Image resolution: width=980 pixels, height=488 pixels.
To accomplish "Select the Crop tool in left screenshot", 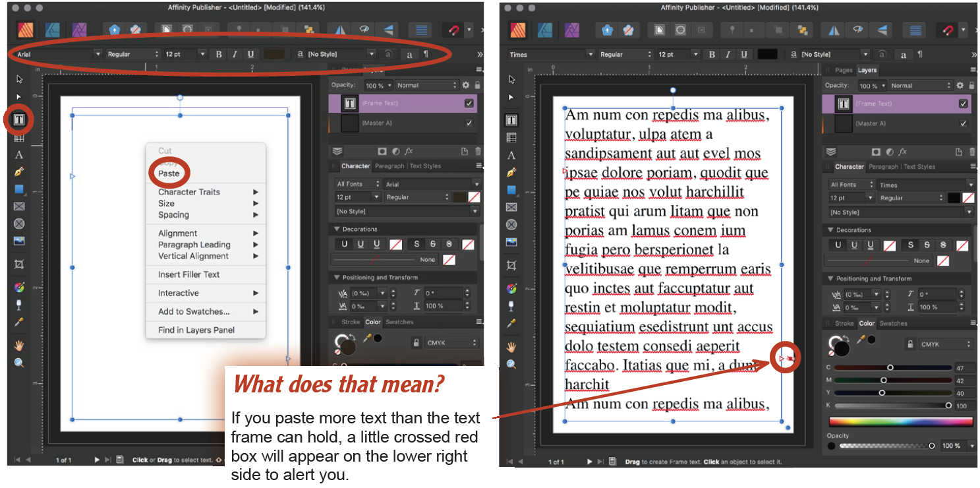I will [x=19, y=264].
